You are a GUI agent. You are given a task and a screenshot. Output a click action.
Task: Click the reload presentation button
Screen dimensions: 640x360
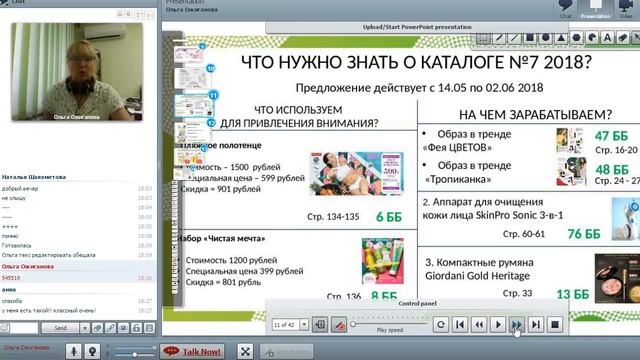[441, 324]
